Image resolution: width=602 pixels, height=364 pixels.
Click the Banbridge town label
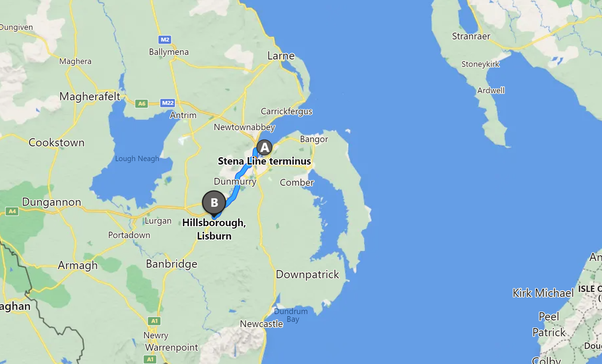(x=172, y=264)
